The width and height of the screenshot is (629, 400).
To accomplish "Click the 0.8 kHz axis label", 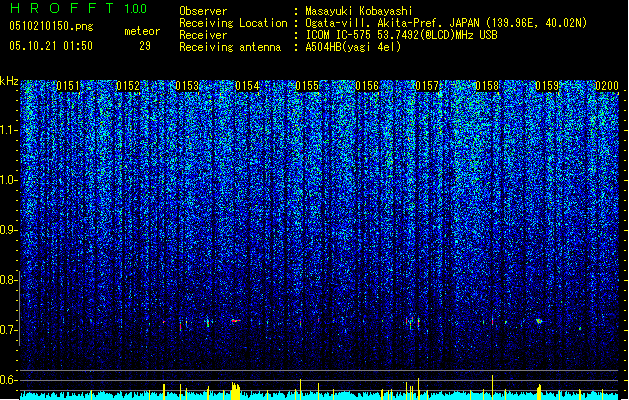I will coord(9,280).
